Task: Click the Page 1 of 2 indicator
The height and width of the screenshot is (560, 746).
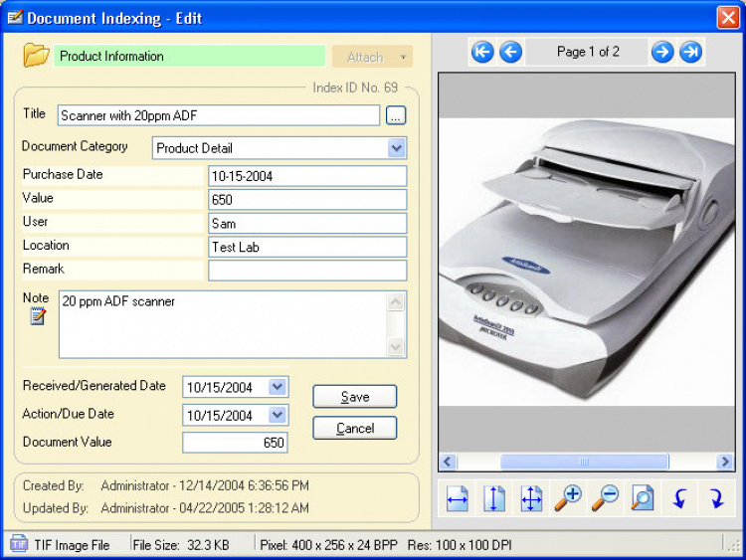Action: pos(588,52)
